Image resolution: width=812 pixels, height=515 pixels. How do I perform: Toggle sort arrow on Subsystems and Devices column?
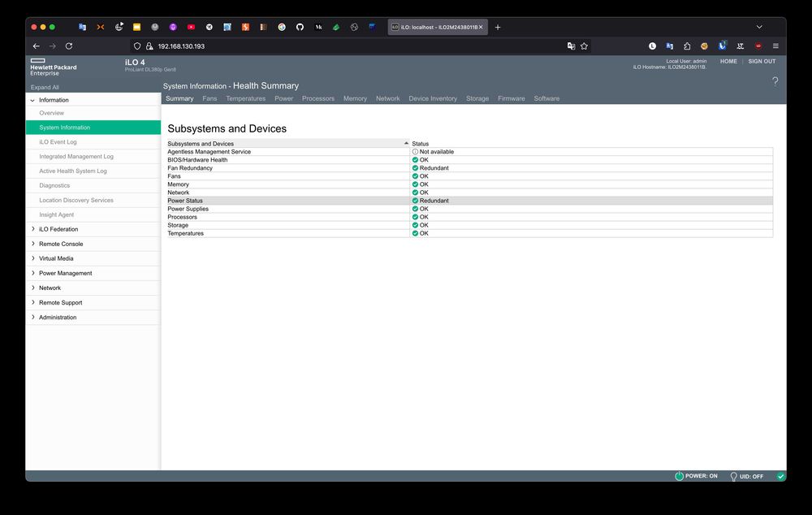pyautogui.click(x=406, y=143)
